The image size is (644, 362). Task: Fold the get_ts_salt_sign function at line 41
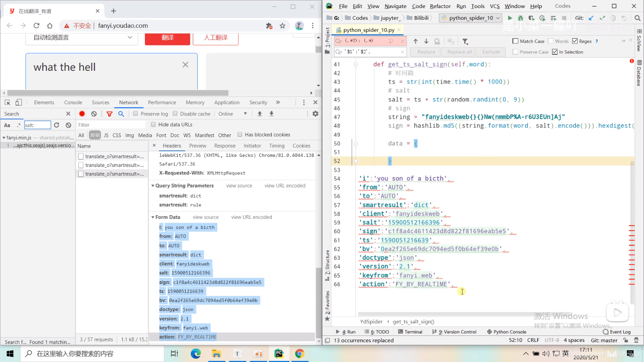[x=356, y=64]
